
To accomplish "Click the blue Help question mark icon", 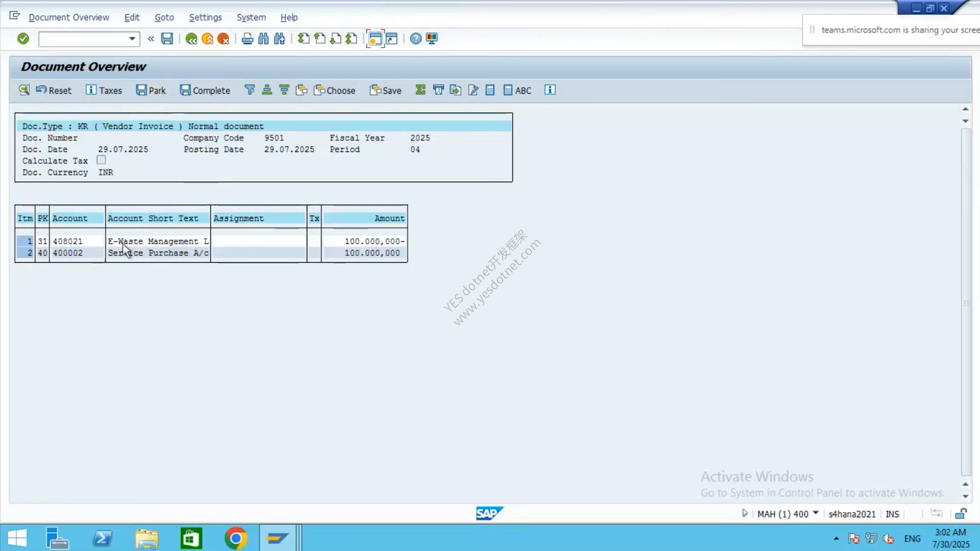I will [x=416, y=39].
